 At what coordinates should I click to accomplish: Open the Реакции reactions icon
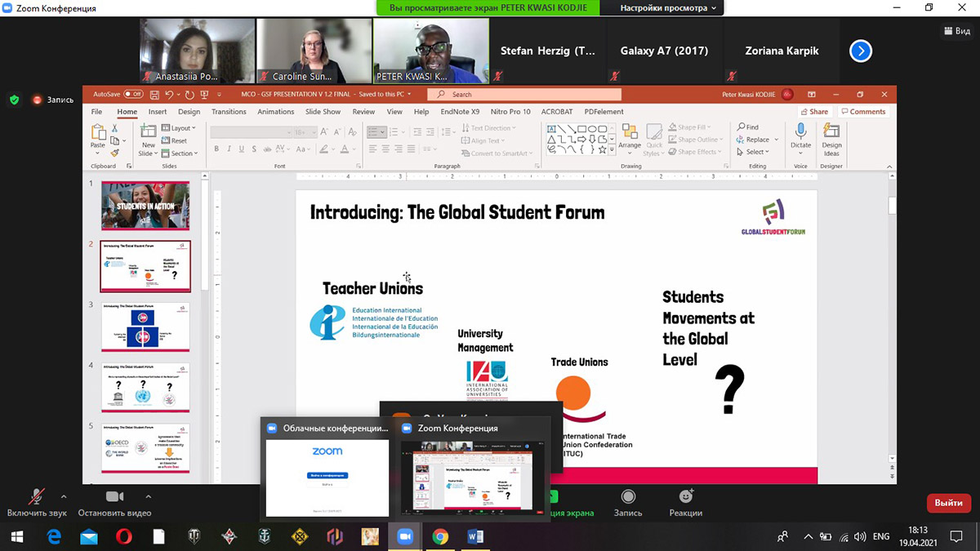[x=685, y=497]
